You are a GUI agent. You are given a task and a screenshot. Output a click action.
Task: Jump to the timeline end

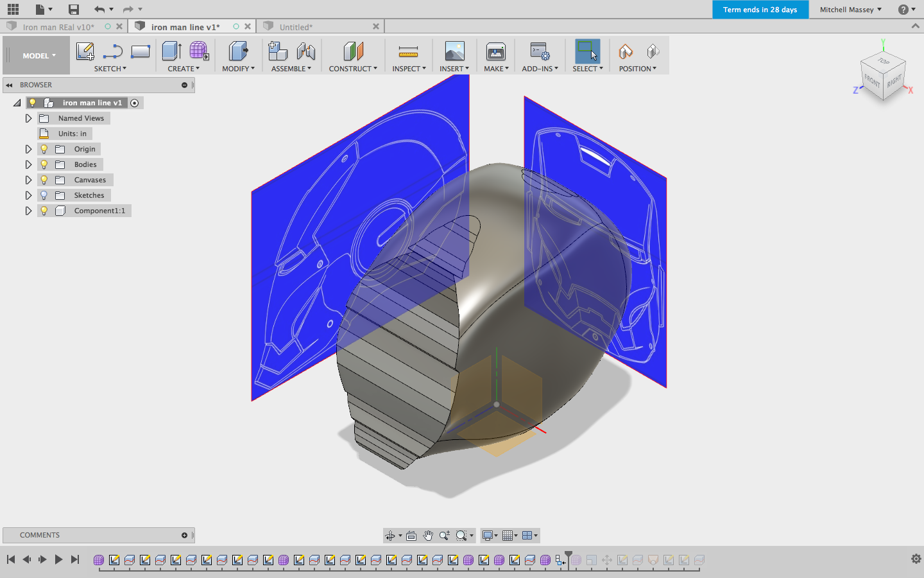tap(75, 559)
